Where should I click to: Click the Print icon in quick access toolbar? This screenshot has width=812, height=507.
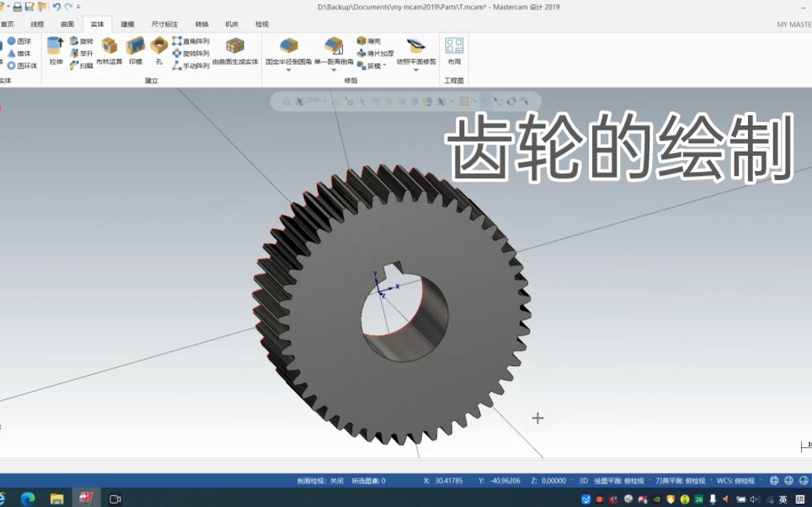coord(18,7)
